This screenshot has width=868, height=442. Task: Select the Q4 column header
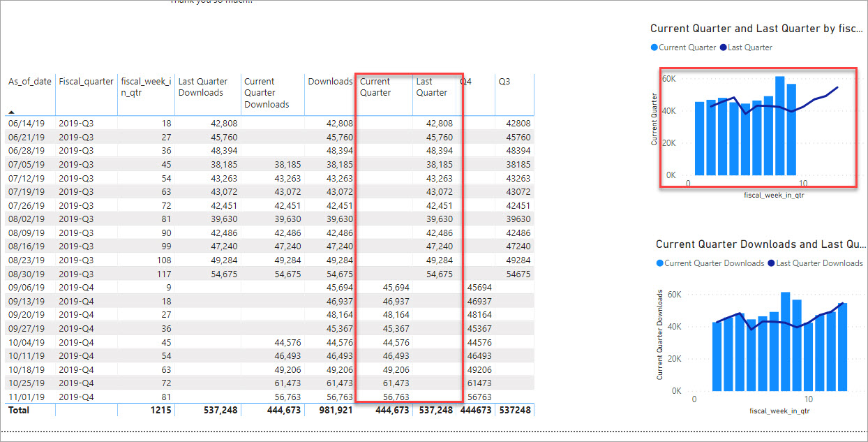click(465, 82)
